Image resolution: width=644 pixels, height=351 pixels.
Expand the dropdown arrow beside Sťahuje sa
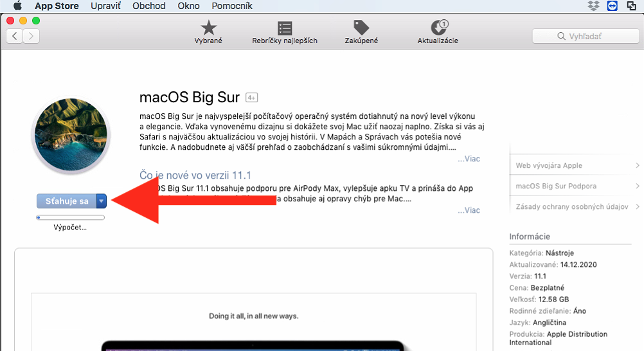(x=101, y=201)
